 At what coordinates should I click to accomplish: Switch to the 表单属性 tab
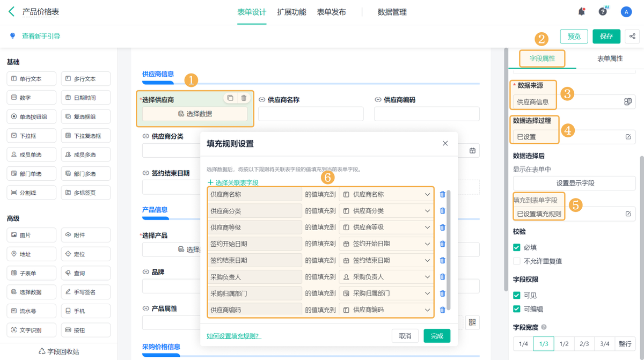[x=610, y=58]
